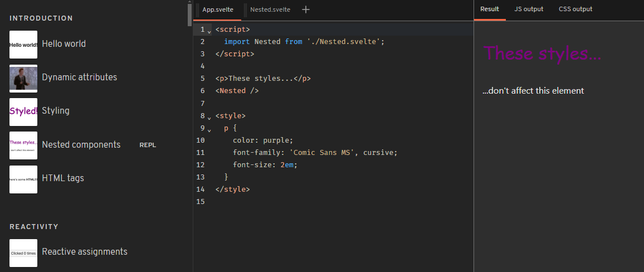Viewport: 644px width, 272px height.
Task: Click the Hello world thumbnail
Action: coord(23,45)
